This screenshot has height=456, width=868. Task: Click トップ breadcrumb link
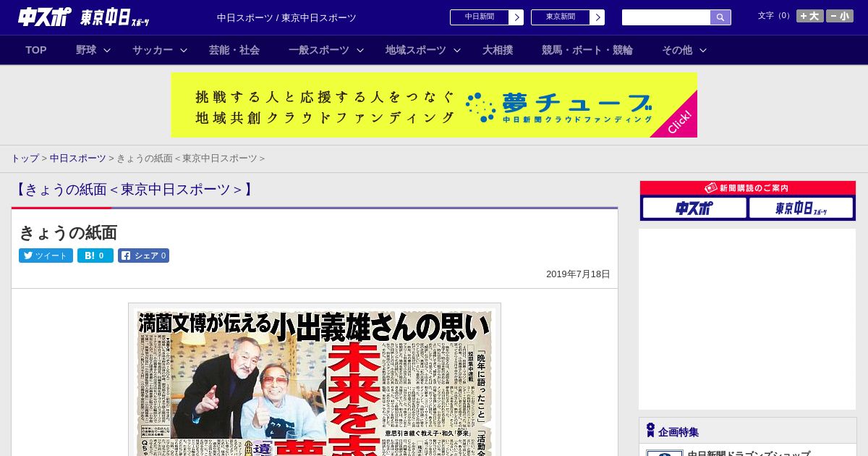click(x=25, y=159)
